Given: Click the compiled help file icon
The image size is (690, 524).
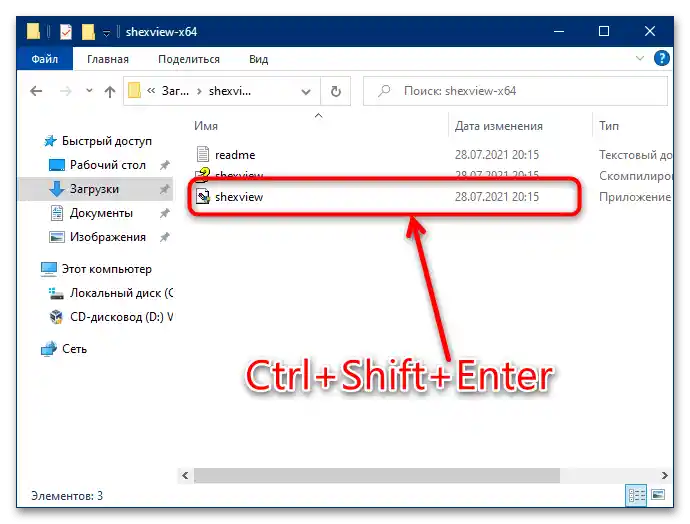Looking at the screenshot, I should 202,174.
